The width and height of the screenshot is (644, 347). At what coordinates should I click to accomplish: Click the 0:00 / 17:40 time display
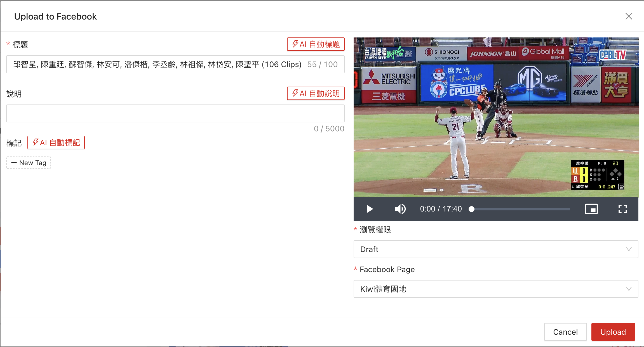[x=441, y=209]
